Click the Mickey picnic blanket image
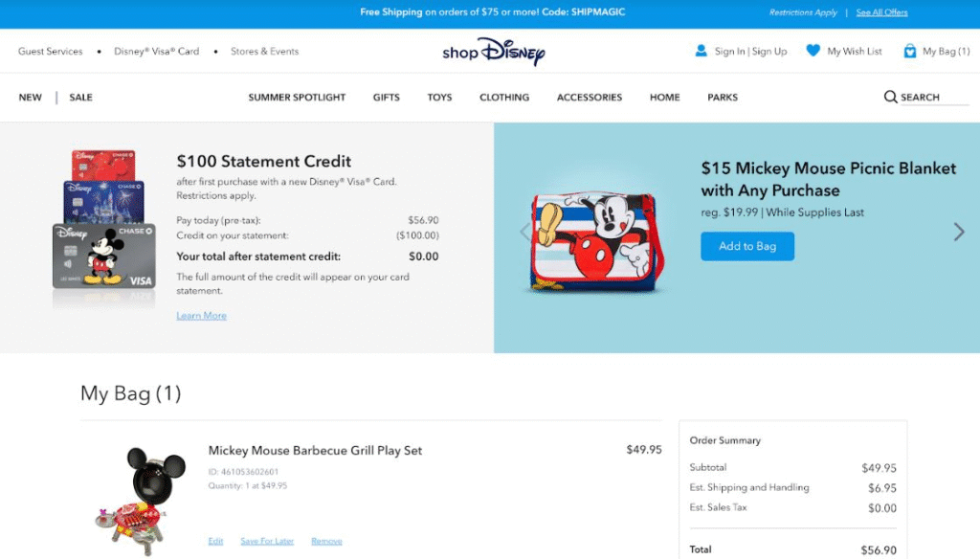 pos(594,239)
